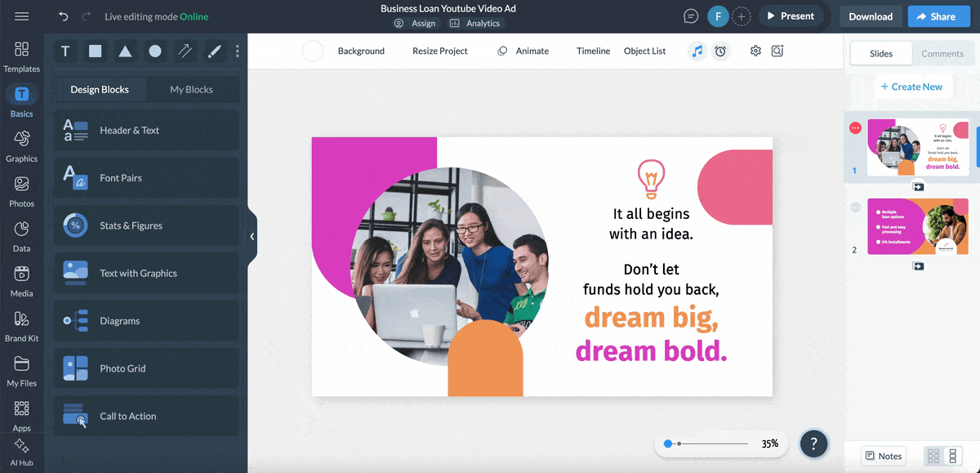The image size is (980, 473).
Task: Click the background color swatch circle
Action: click(x=313, y=51)
